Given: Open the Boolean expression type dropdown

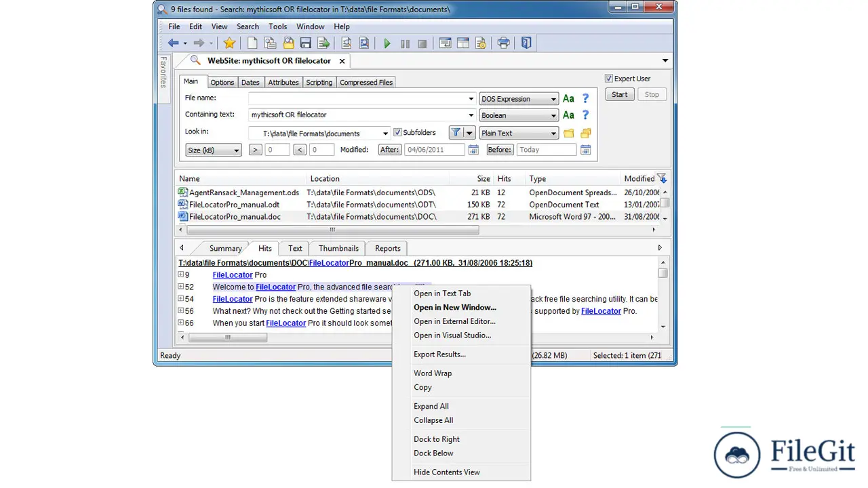Looking at the screenshot, I should point(518,116).
